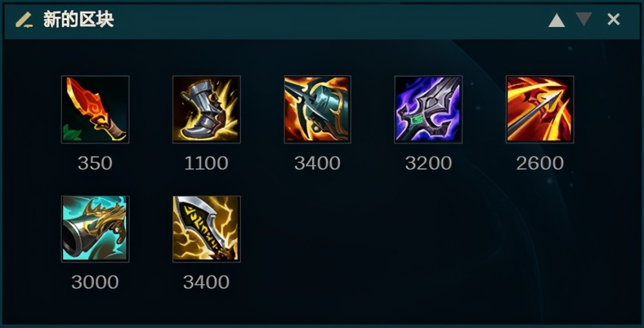This screenshot has width=644, height=328.
Task: Move this block down with the down arrow
Action: click(x=583, y=19)
